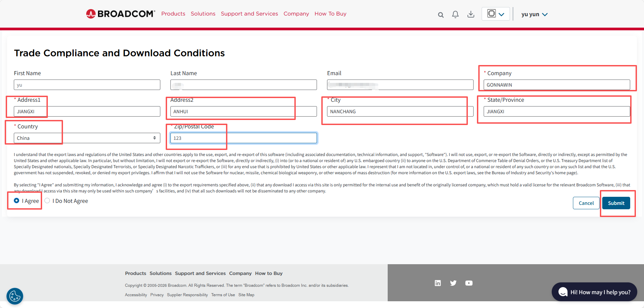Click the search magnifier icon in header
The width and height of the screenshot is (644, 308).
click(x=441, y=15)
